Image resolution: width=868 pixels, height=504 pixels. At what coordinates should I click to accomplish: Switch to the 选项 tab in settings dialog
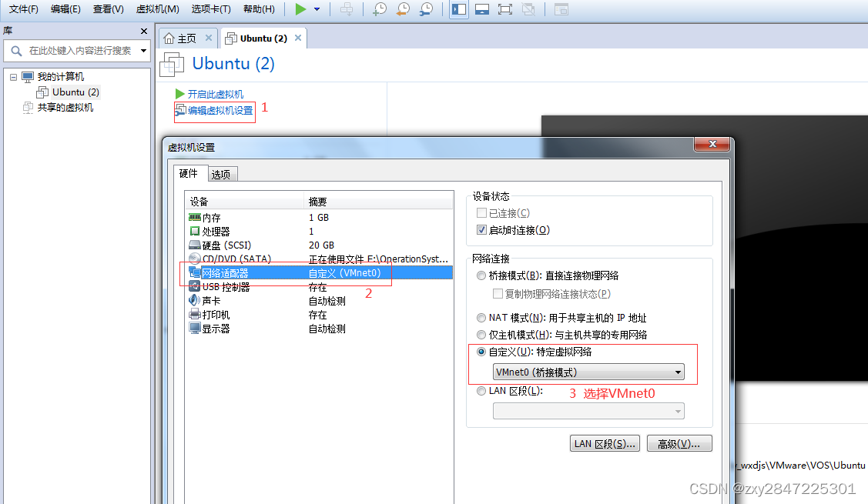(221, 175)
